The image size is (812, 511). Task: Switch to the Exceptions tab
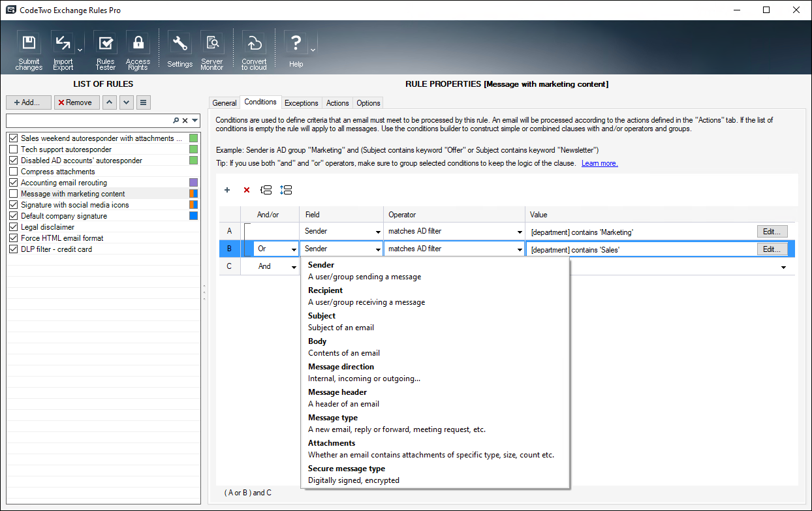pos(302,103)
